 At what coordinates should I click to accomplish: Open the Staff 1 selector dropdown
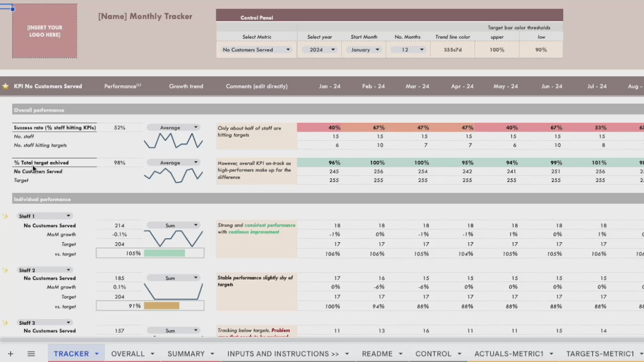tap(44, 216)
